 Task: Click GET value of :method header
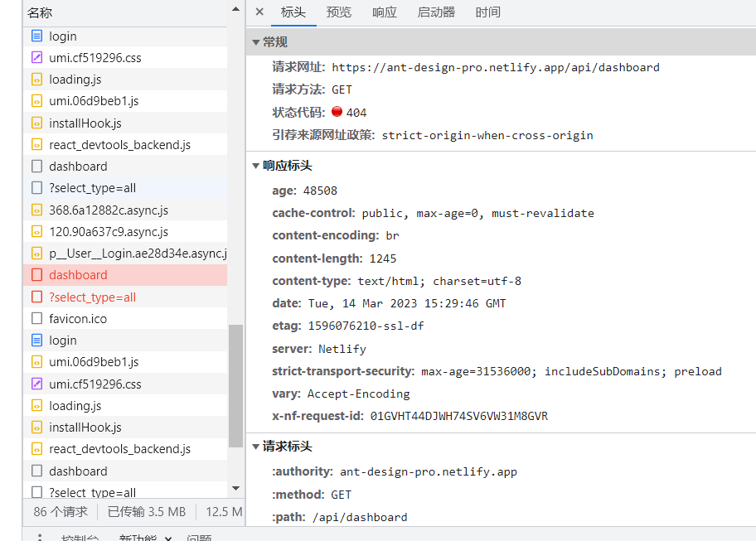click(341, 495)
